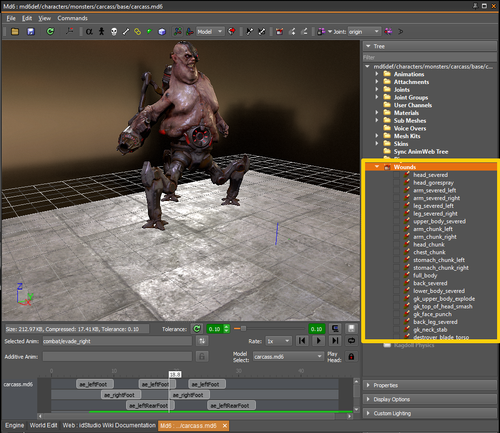Click the save icon in tolerance row
Viewport: 500px width, 433px height.
(x=351, y=329)
